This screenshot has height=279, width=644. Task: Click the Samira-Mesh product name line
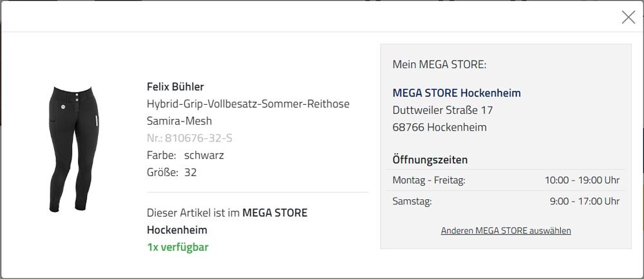coord(179,122)
